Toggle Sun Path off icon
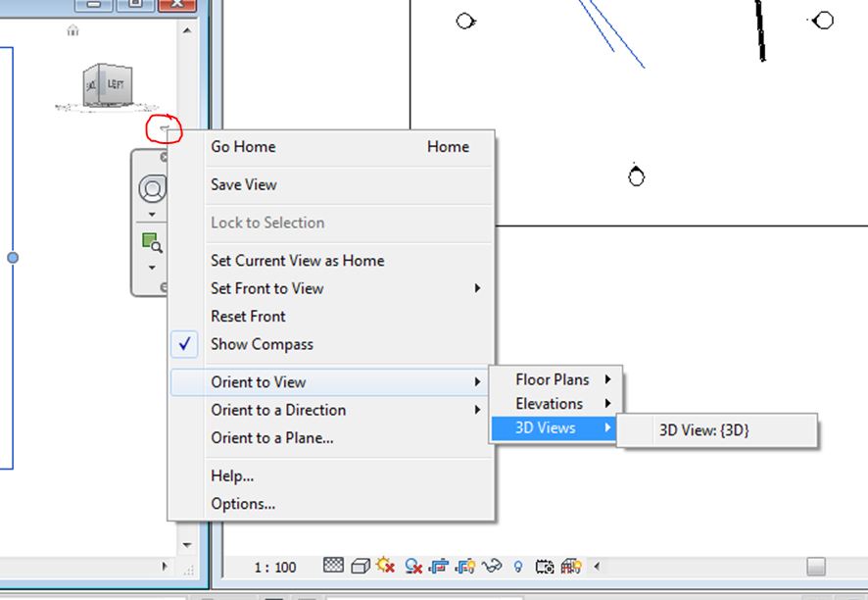868x600 pixels. (x=385, y=566)
